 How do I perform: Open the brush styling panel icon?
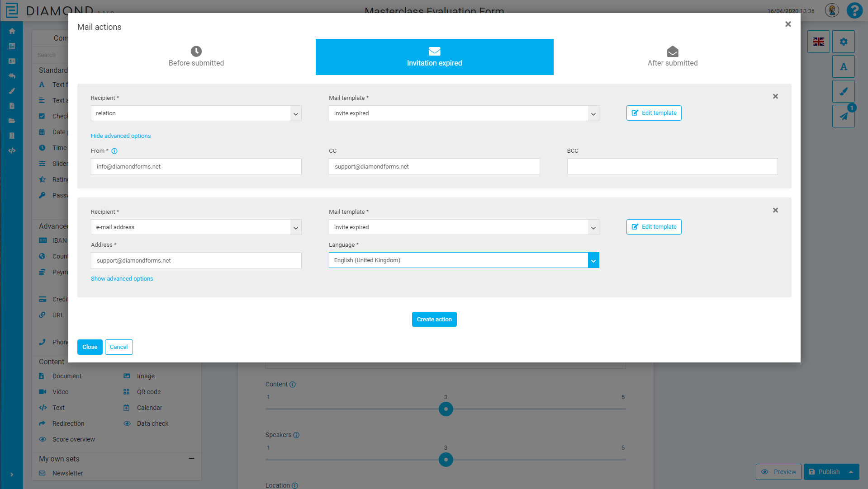pyautogui.click(x=843, y=91)
